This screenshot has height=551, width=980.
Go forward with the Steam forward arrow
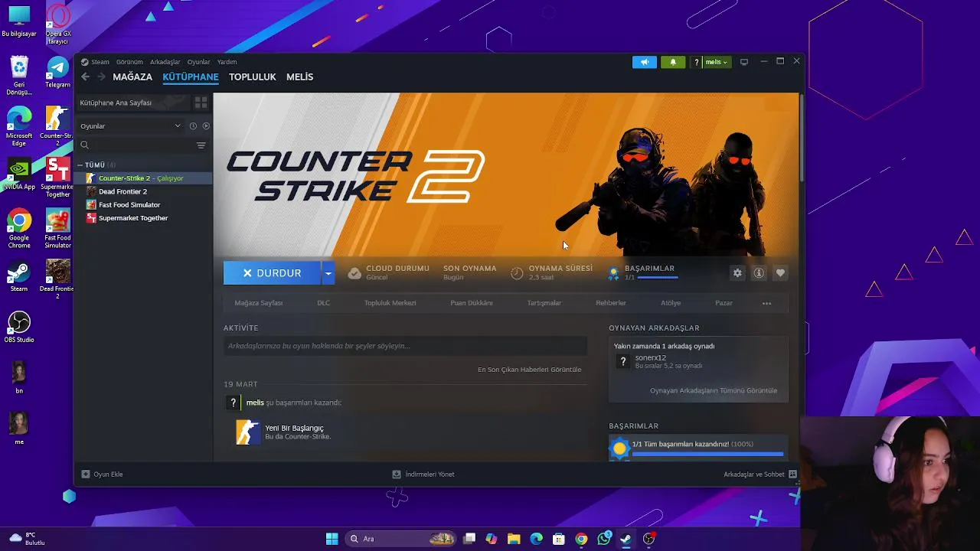pos(101,77)
